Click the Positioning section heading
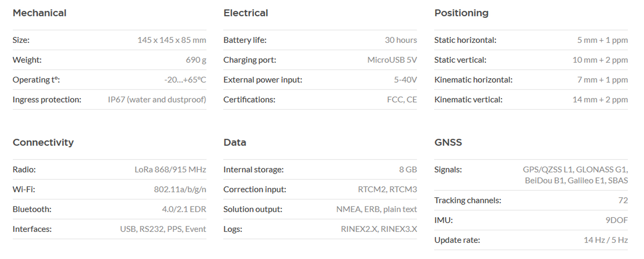The height and width of the screenshot is (259, 644). point(461,13)
